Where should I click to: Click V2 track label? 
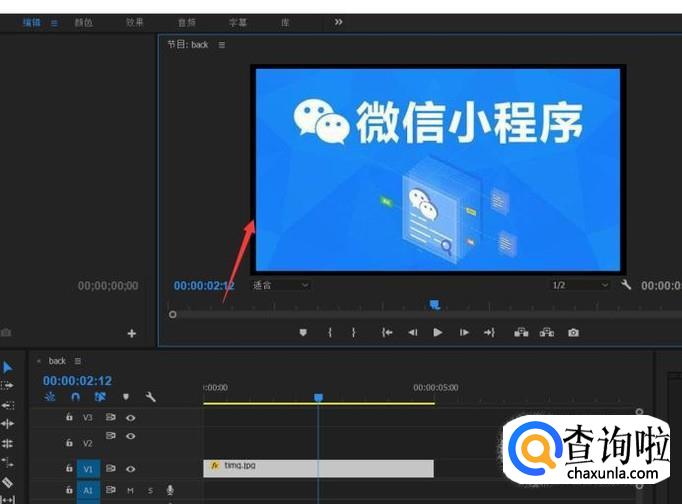click(x=87, y=443)
